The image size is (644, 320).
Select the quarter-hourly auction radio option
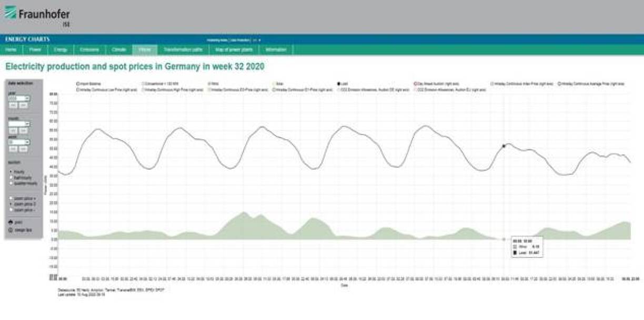point(11,183)
